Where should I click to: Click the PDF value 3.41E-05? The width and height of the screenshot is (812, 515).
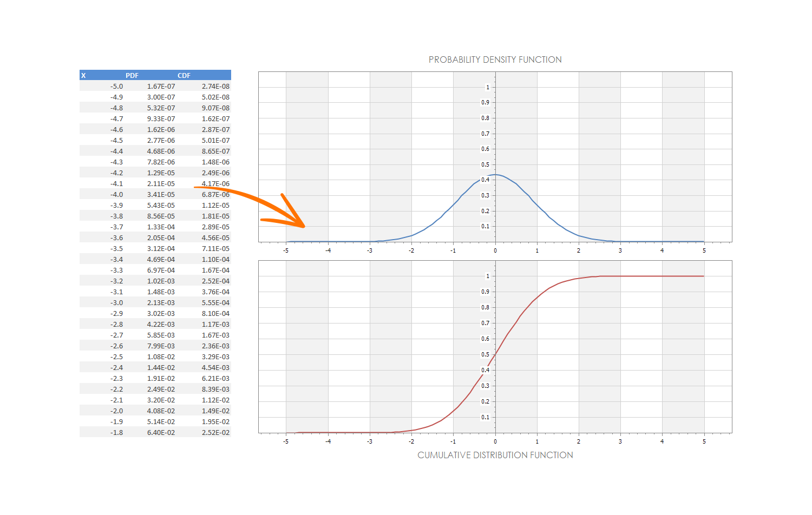pyautogui.click(x=161, y=195)
